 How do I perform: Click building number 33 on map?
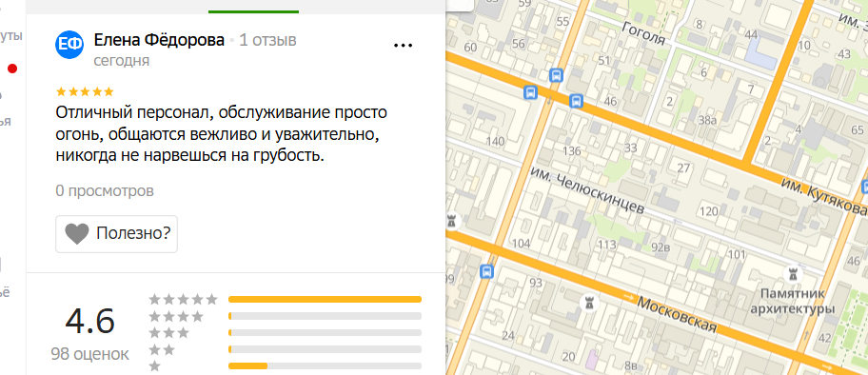pos(630,148)
